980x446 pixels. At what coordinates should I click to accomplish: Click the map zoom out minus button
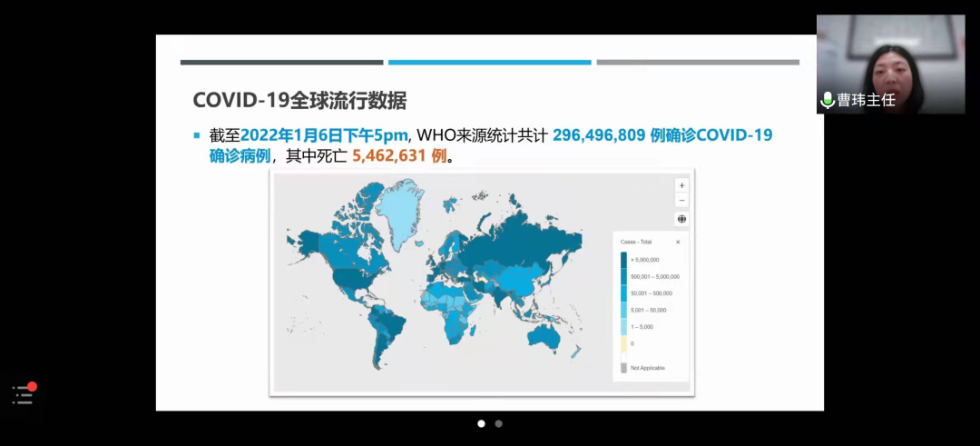click(681, 200)
